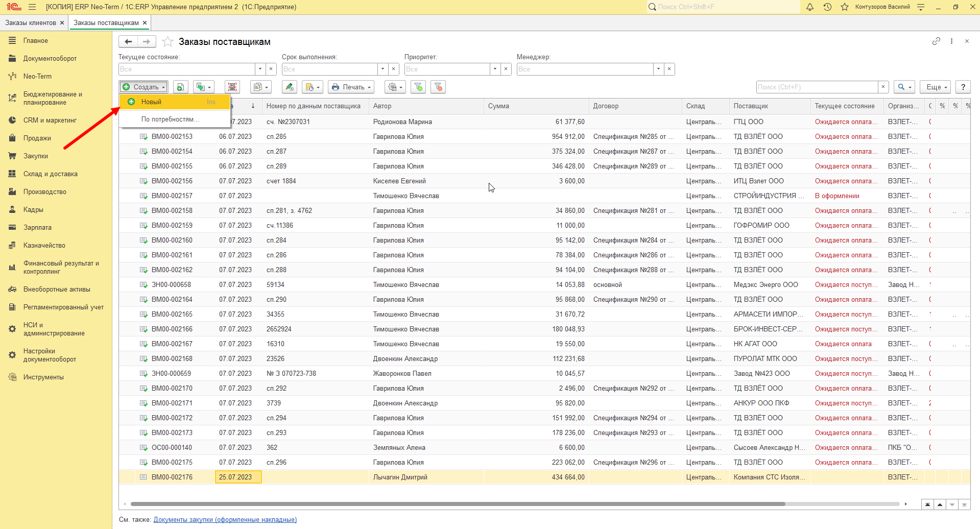Screen dimensions: 980x529
Task: Select Новый from the Создать menu
Action: tap(174, 102)
